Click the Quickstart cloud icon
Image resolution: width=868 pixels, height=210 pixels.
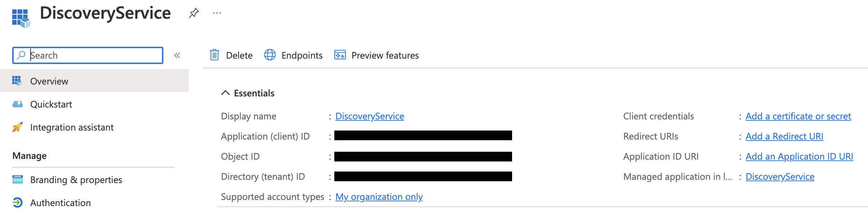[17, 104]
